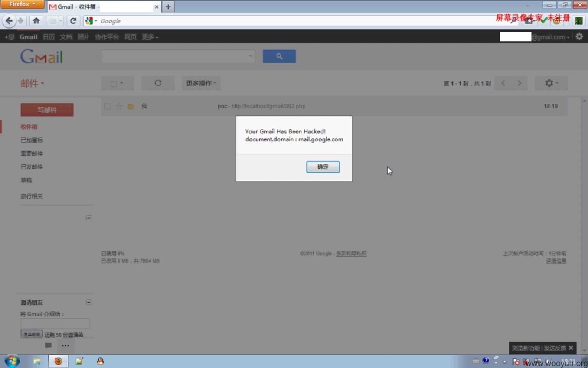588x368 pixels.
Task: Open 文档 in the Google bar
Action: (x=66, y=37)
